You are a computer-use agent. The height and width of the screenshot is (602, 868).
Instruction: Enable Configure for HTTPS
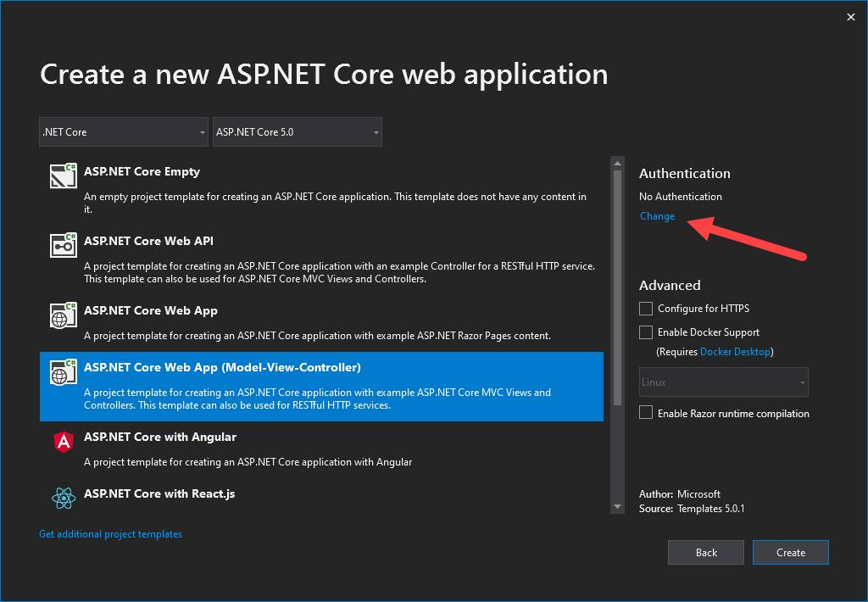[645, 308]
